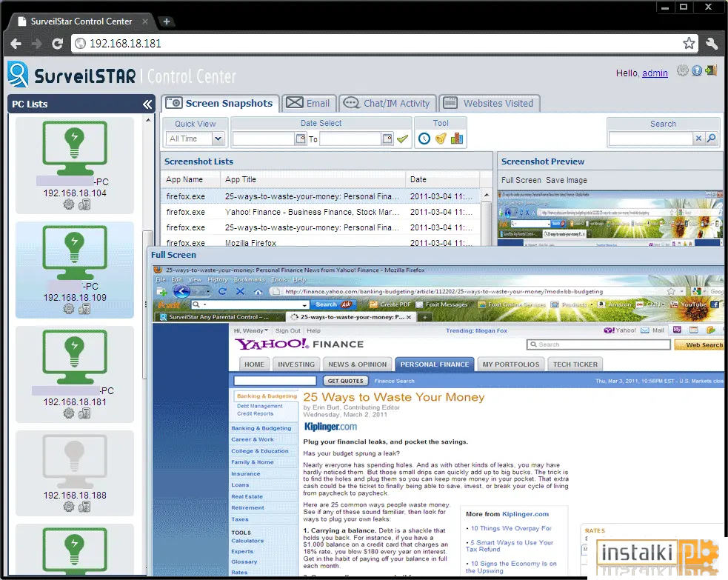The width and height of the screenshot is (728, 580).
Task: Collapse the PC Lists panel
Action: (x=147, y=104)
